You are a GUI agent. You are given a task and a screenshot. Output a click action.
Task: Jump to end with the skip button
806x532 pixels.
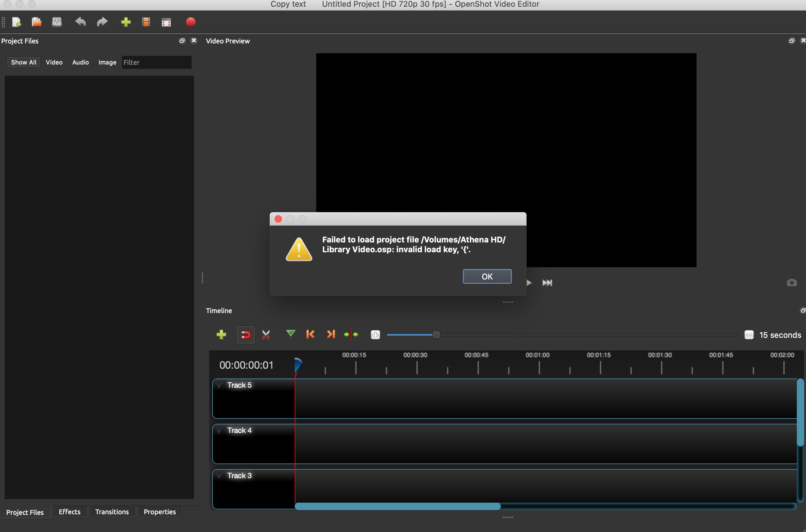click(x=547, y=283)
